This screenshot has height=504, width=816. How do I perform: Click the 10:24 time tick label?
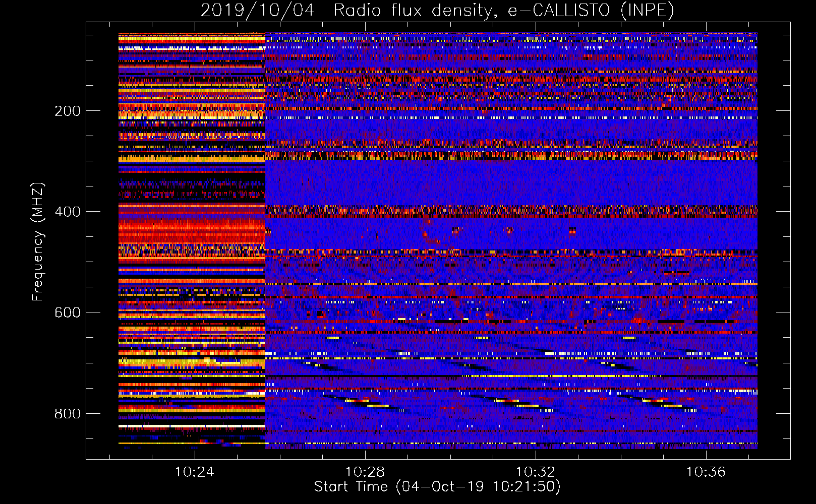click(194, 472)
